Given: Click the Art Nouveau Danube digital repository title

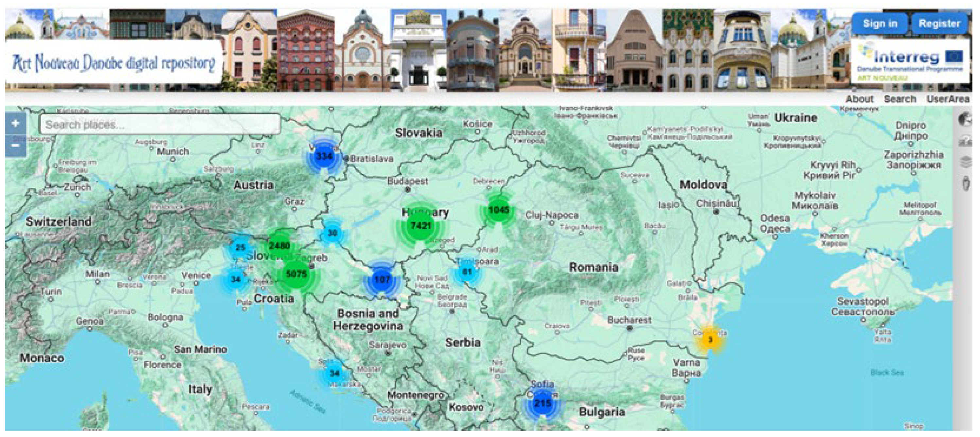Looking at the screenshot, I should (114, 63).
